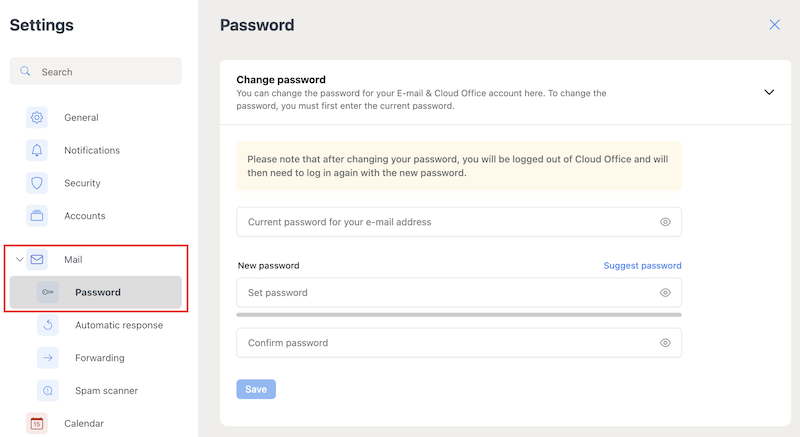Screen dimensions: 800x437
Task: Reveal Set password field text
Action: tap(665, 293)
